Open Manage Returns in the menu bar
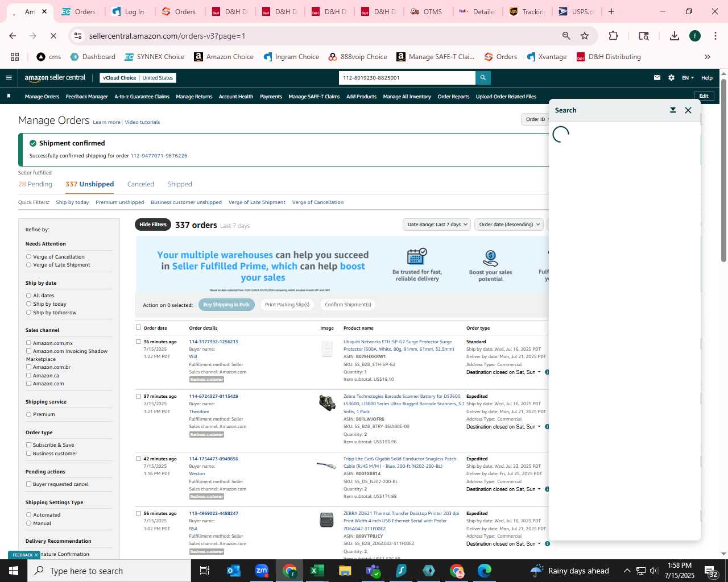This screenshot has width=728, height=582. (194, 97)
